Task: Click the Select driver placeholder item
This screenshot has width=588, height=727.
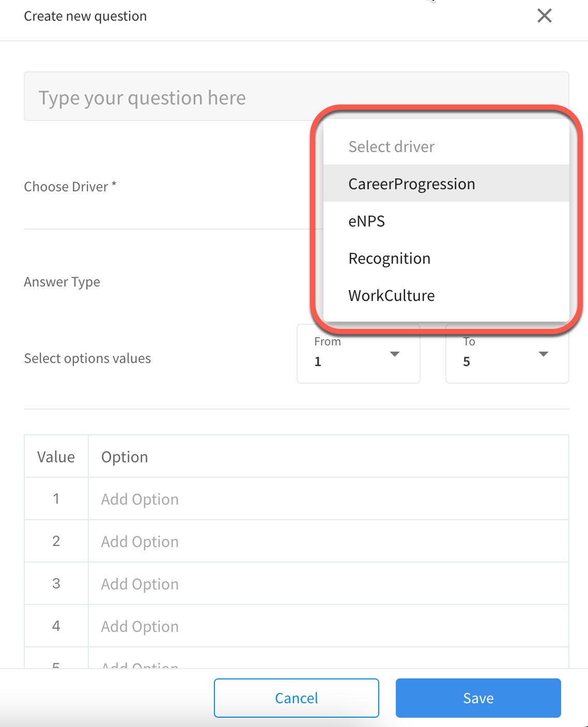Action: (x=446, y=146)
